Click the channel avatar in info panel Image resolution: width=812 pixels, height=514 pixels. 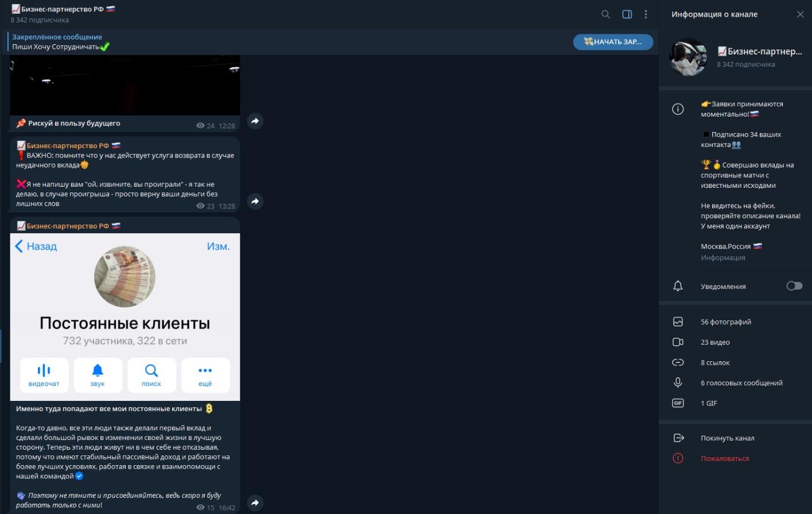[687, 57]
